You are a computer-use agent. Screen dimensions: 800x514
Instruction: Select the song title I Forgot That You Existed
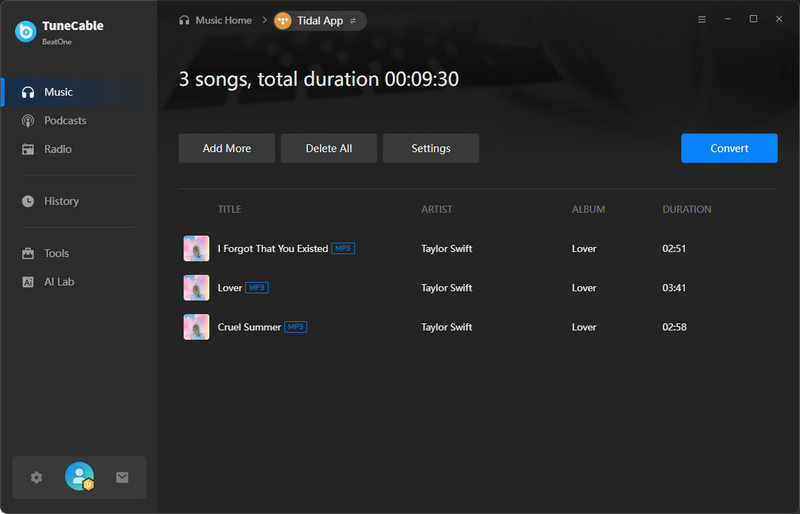[272, 249]
